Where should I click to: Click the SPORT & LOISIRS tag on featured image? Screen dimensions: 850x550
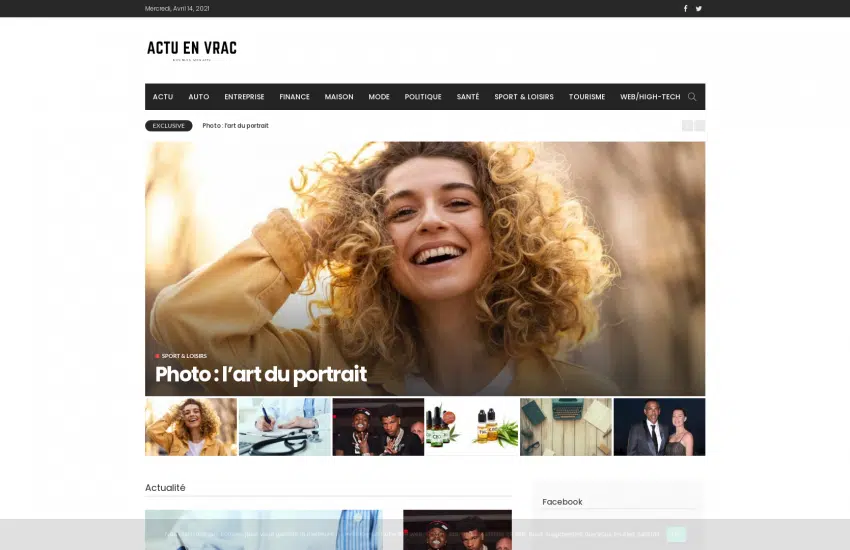tap(184, 356)
